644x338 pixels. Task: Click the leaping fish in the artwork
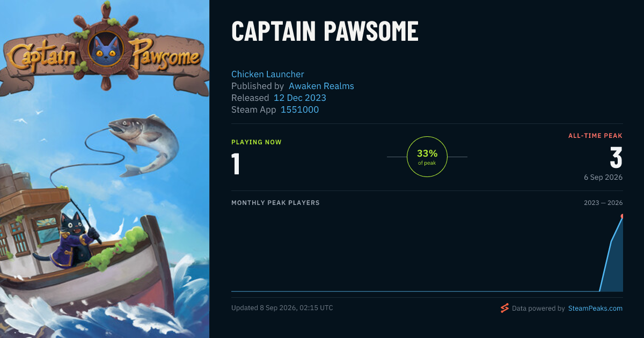[145, 142]
